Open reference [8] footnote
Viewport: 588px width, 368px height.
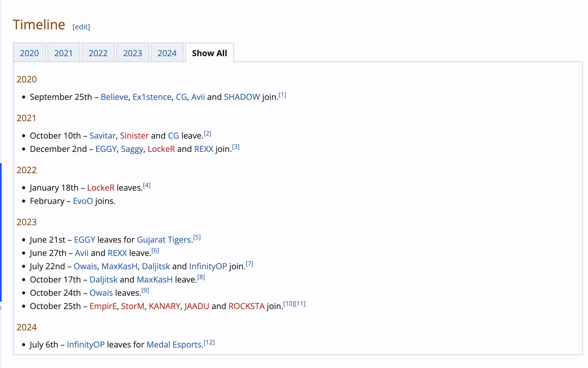tap(201, 278)
